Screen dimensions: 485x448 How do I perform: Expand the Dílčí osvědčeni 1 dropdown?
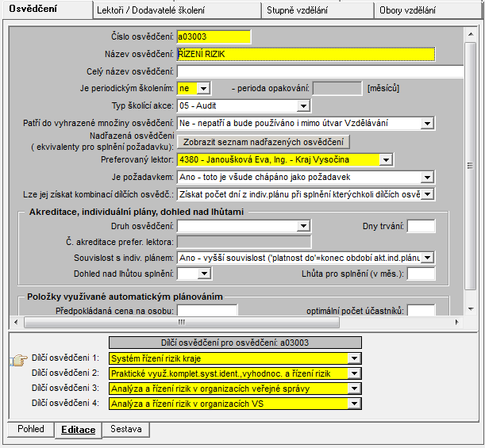pyautogui.click(x=354, y=358)
